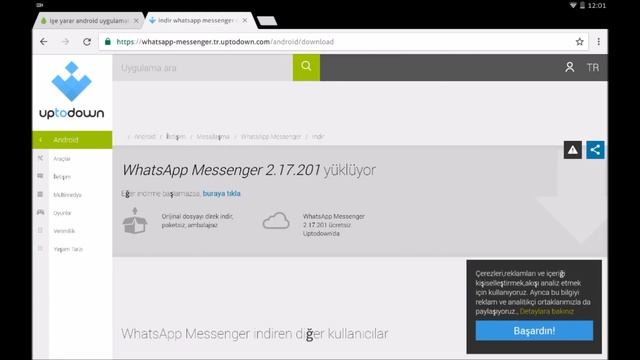Click the Wi-Fi status icon
Image resolution: width=640 pixels, height=360 pixels.
click(x=573, y=5)
